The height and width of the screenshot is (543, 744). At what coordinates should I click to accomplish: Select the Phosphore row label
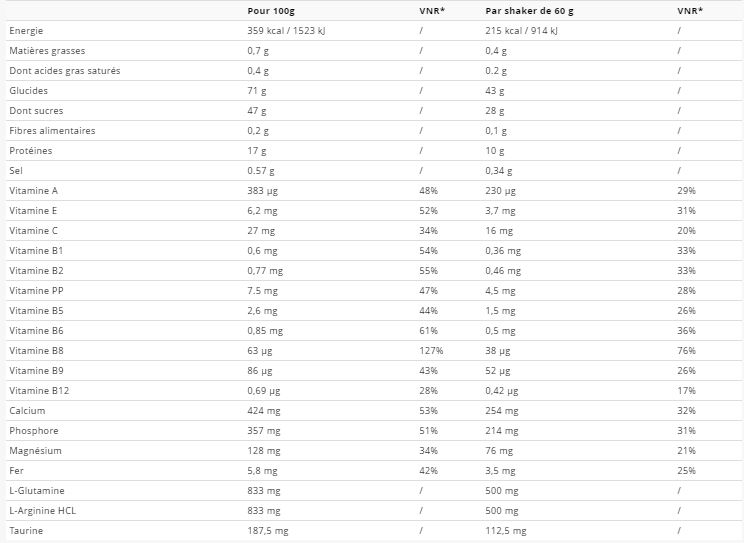[33, 430]
